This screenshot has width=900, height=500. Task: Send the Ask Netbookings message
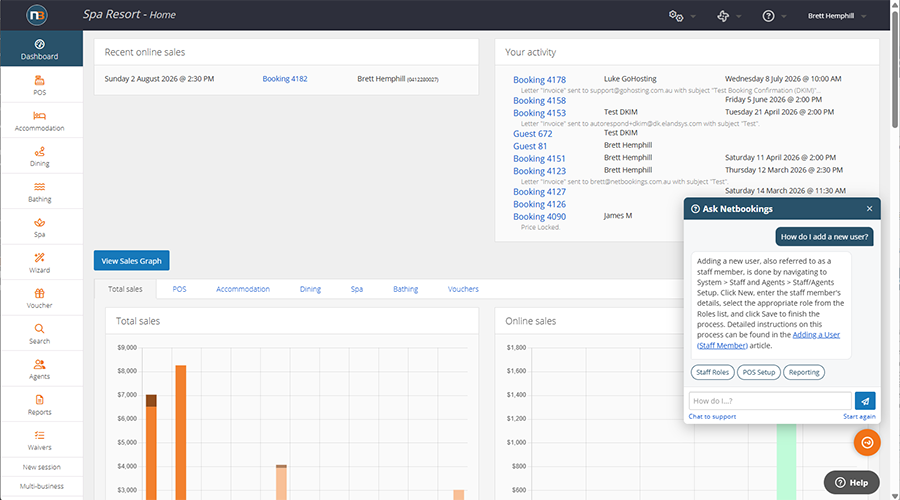click(x=865, y=401)
